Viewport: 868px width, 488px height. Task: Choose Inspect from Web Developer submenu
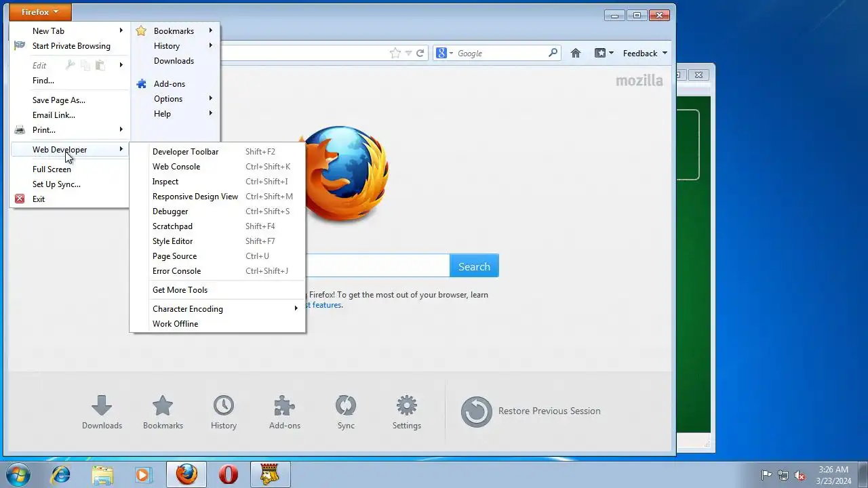pos(217,182)
